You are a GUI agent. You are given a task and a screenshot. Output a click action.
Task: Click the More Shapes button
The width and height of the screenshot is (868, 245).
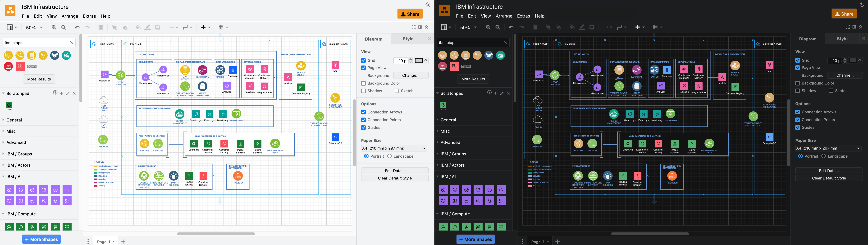click(x=41, y=239)
